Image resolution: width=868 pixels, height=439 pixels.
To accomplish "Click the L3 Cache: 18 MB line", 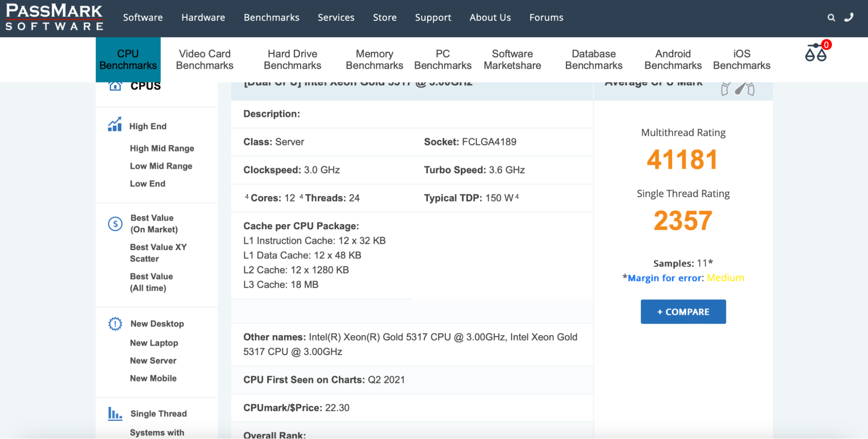I will (281, 285).
